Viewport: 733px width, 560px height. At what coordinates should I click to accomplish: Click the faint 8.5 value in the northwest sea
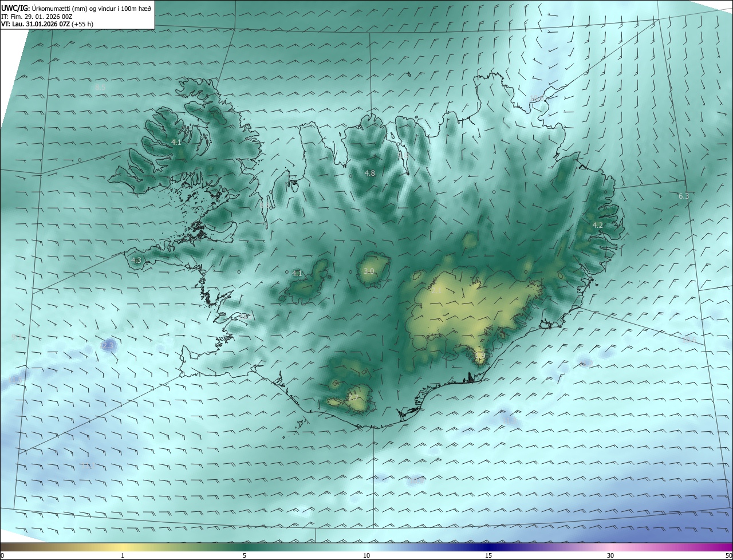[x=100, y=87]
